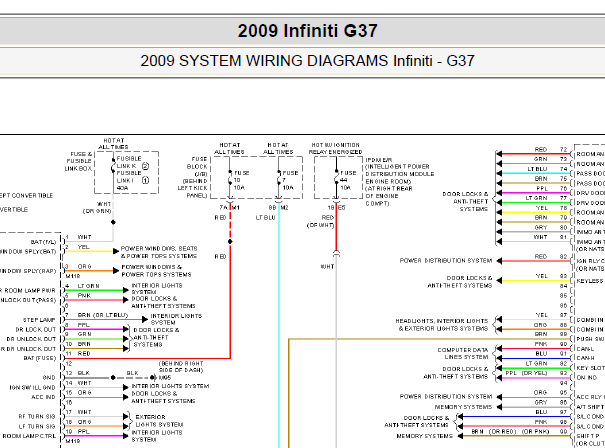This screenshot has height=448, width=605.
Task: Click the "GRY 80" wire label
Action: tap(551, 227)
